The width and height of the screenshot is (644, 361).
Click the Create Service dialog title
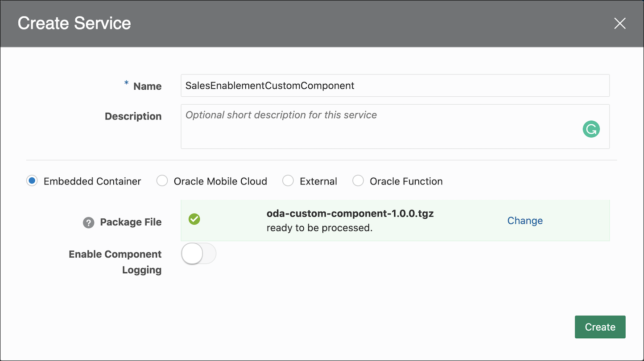(74, 23)
